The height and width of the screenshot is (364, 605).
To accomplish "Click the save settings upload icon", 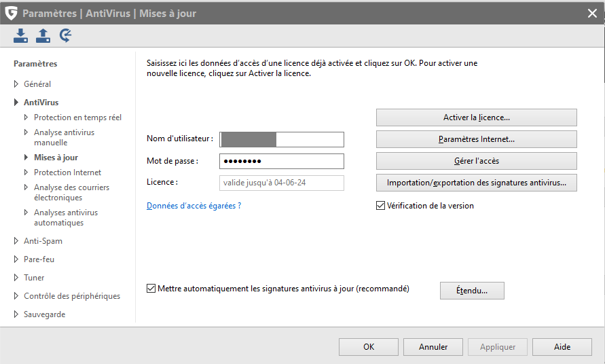I will (x=43, y=35).
